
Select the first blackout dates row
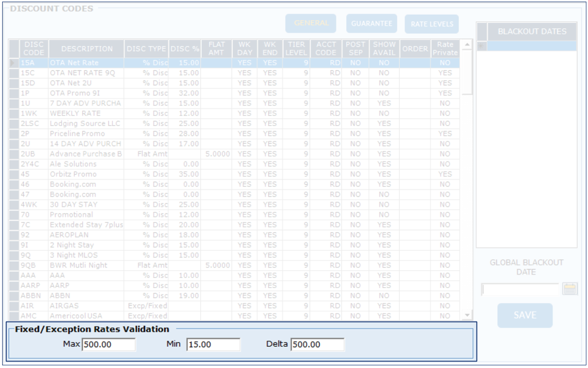(x=532, y=47)
